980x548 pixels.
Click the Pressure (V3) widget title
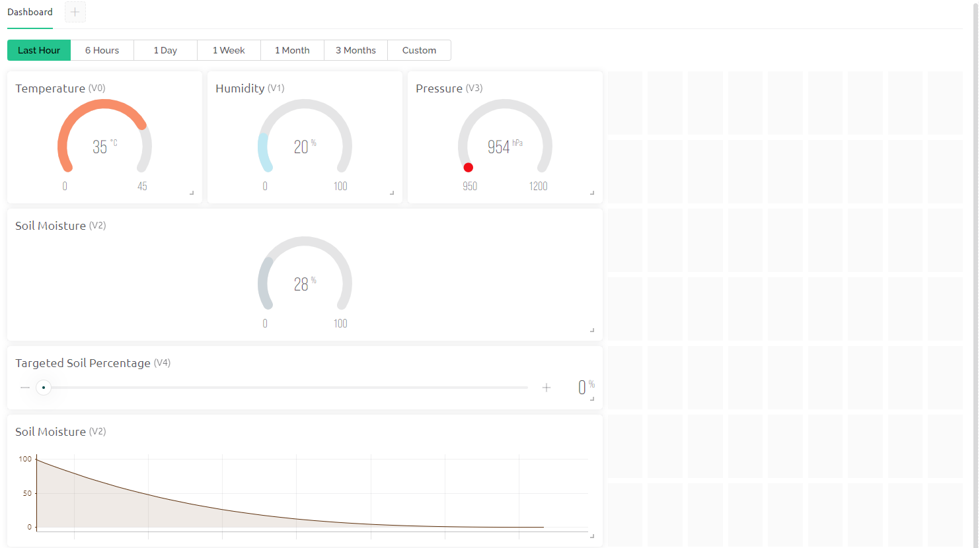coord(449,88)
